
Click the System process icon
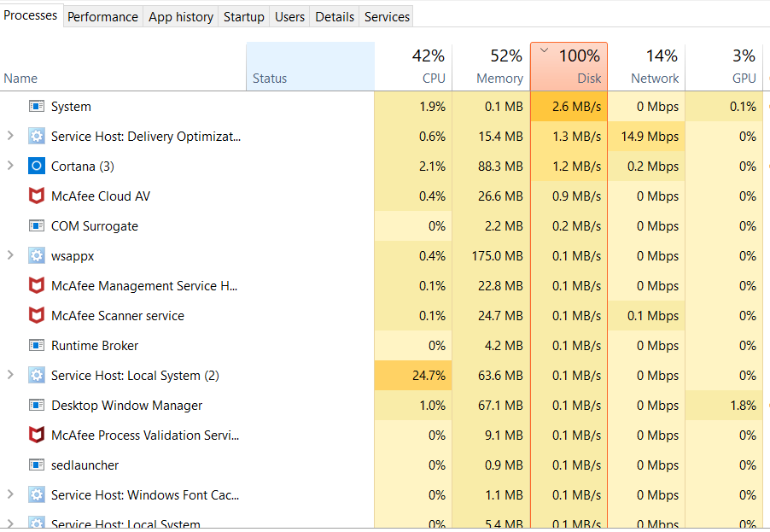[37, 106]
